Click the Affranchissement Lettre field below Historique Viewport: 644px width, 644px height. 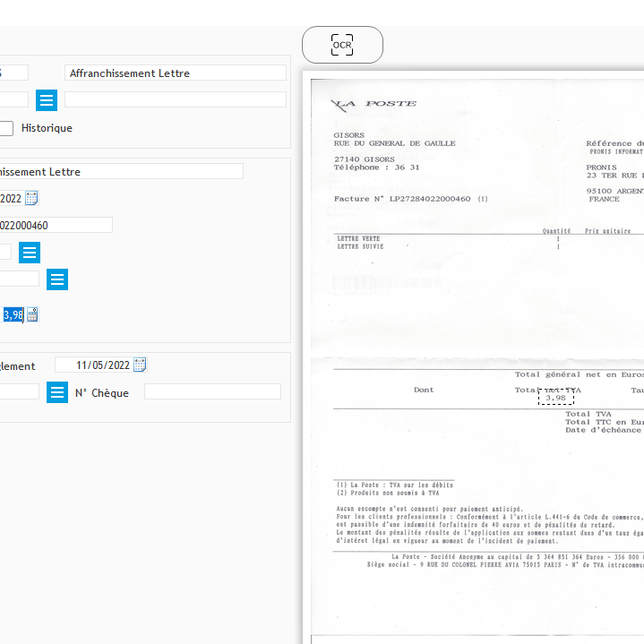point(121,171)
